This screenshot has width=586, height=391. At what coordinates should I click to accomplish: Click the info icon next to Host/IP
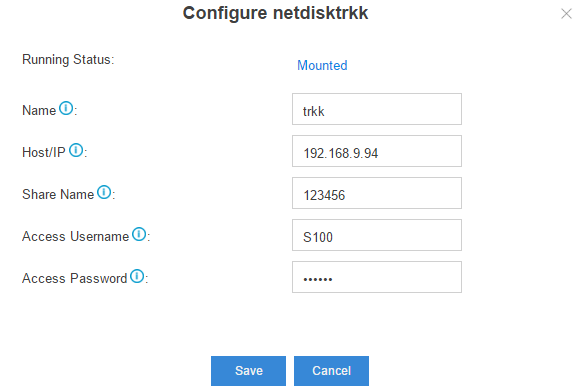click(76, 150)
